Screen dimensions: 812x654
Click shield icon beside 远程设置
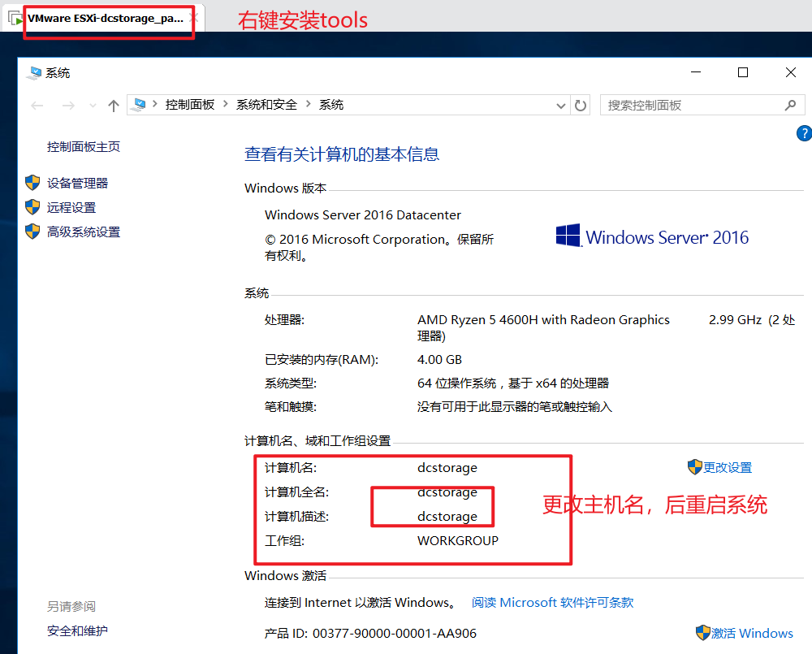(x=32, y=207)
